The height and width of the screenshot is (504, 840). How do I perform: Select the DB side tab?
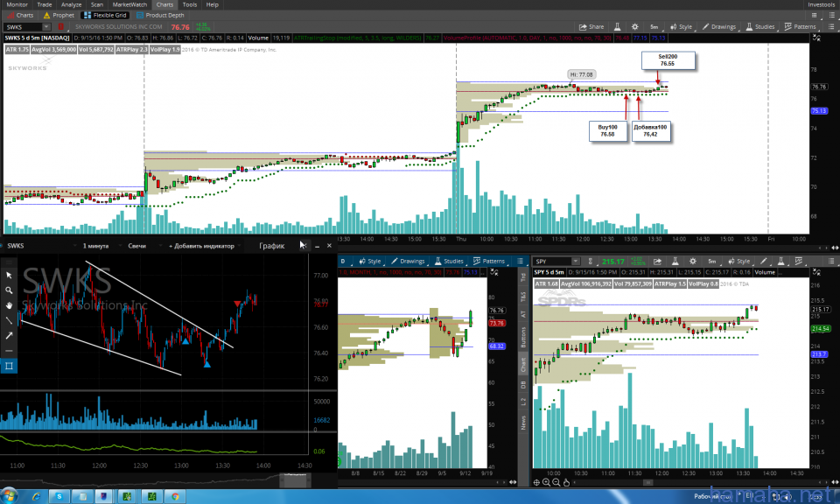(x=523, y=384)
